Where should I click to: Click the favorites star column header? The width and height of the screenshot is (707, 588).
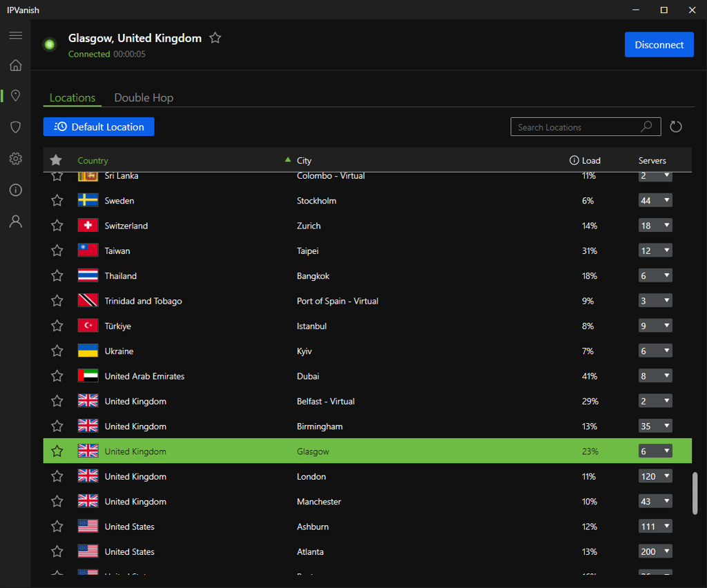56,160
